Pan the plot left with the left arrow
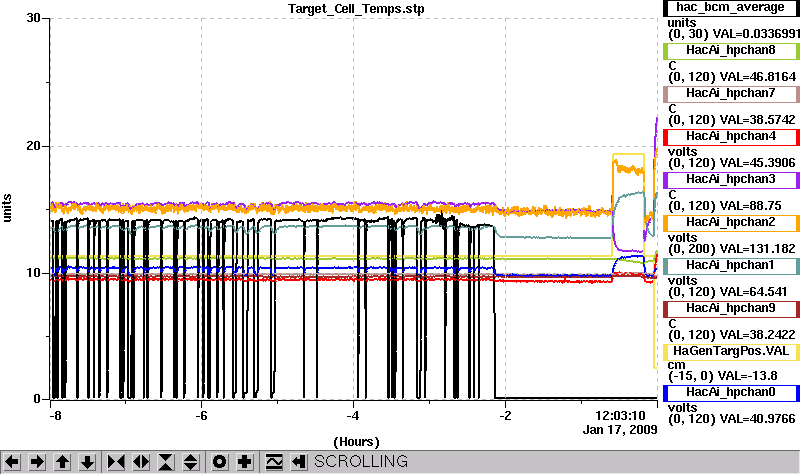 (12, 462)
